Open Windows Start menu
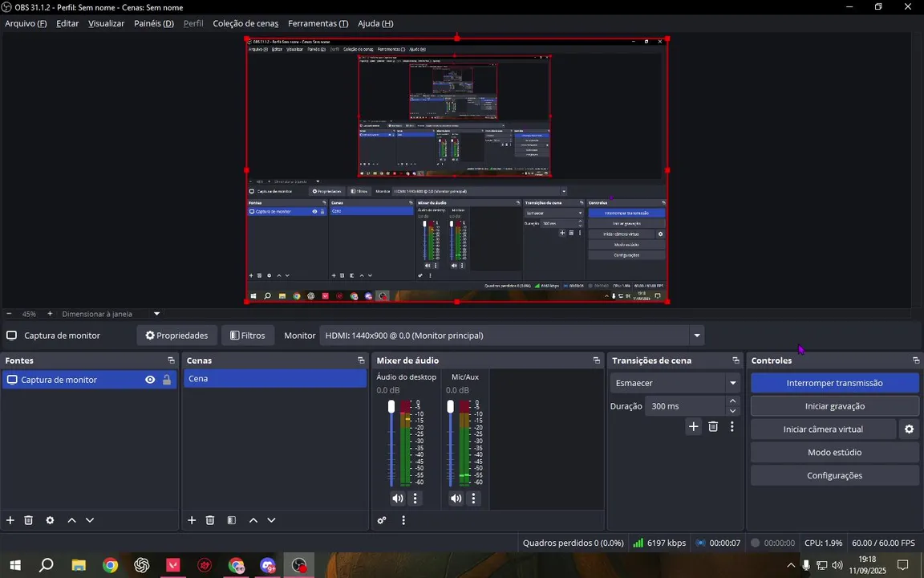Screen dimensions: 924x578 (x=15, y=566)
